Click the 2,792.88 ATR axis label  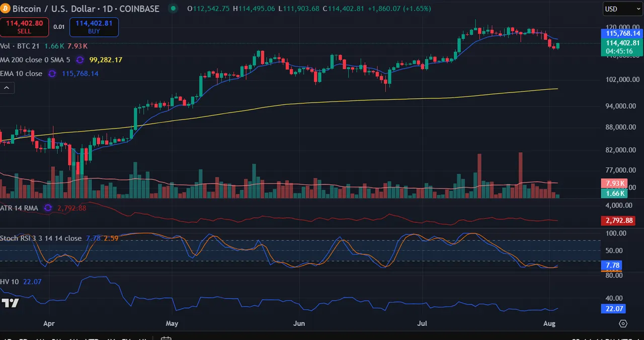click(618, 221)
